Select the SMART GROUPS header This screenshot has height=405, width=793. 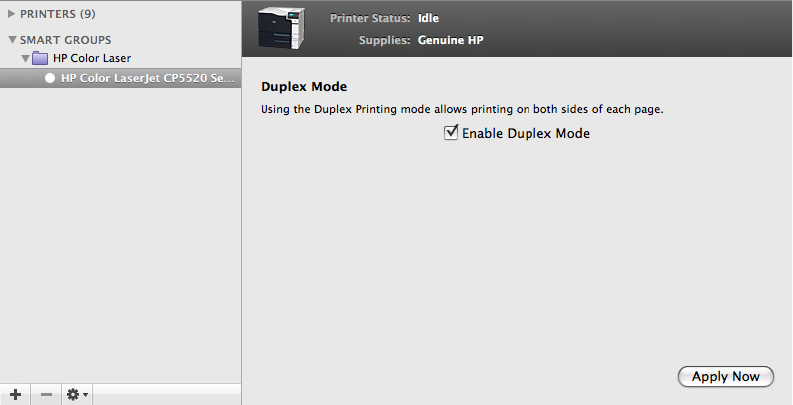(x=66, y=40)
